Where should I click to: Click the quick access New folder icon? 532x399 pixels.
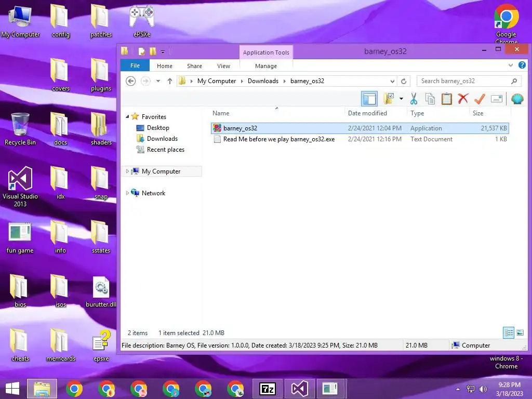click(153, 51)
